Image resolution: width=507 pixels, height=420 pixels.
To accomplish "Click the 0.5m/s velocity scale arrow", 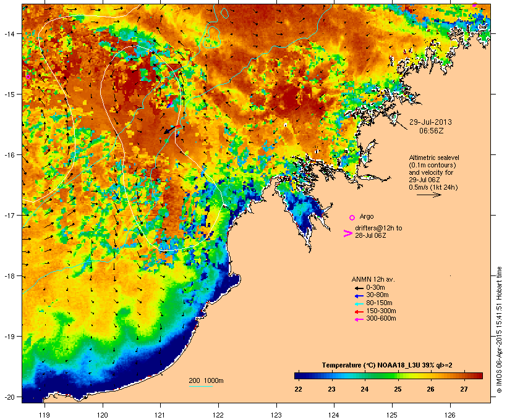I will click(428, 195).
